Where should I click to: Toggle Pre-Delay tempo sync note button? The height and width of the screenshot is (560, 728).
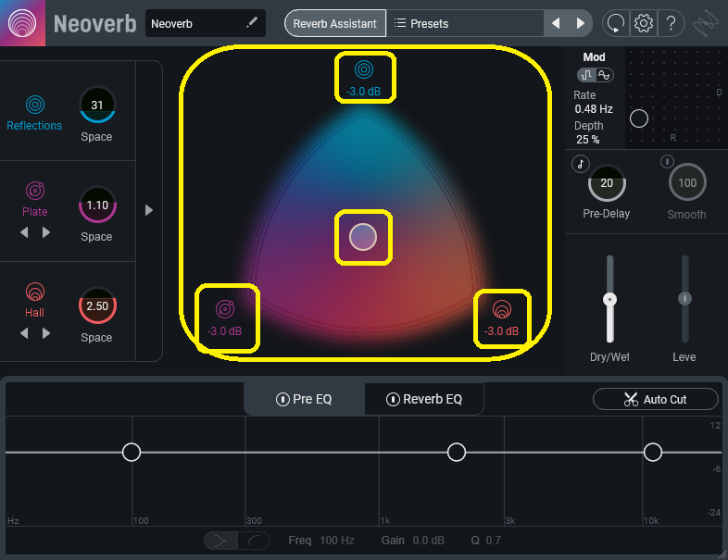[581, 163]
